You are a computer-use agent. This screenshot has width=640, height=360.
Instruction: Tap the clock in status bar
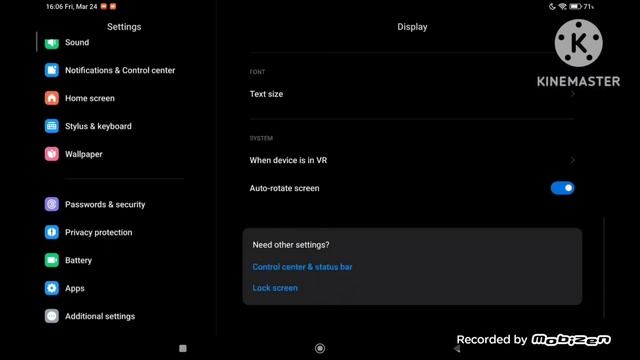pyautogui.click(x=54, y=7)
